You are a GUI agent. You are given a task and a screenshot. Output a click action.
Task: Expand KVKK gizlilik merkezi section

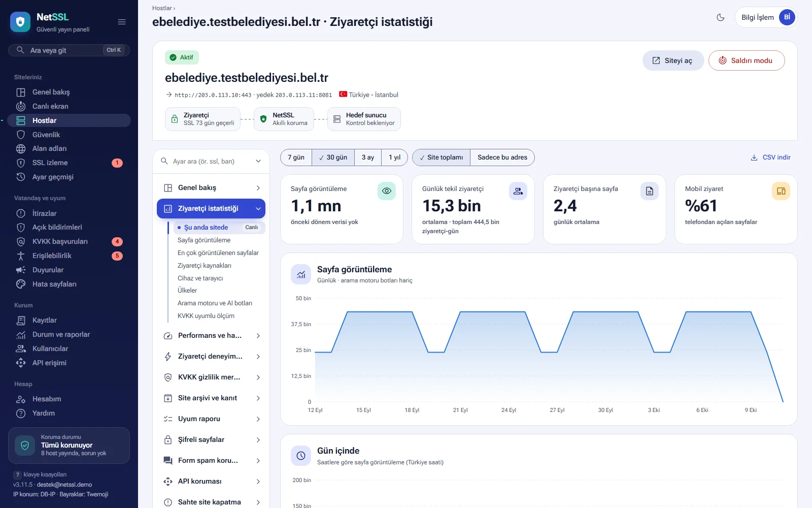[211, 377]
